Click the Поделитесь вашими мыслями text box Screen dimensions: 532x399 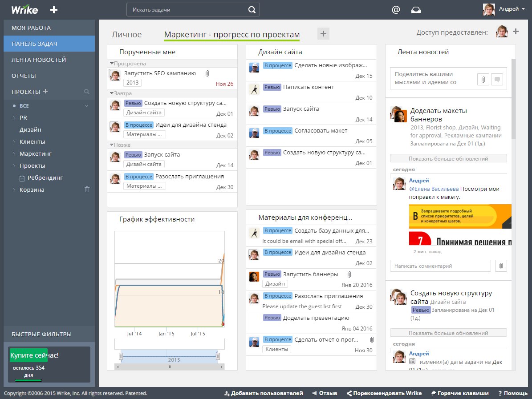[x=433, y=78]
